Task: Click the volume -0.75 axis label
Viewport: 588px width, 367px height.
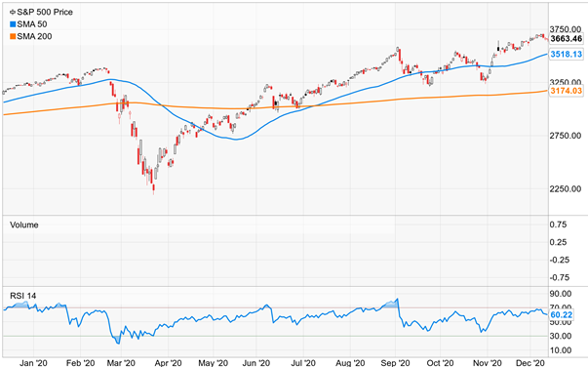Action: click(x=559, y=277)
